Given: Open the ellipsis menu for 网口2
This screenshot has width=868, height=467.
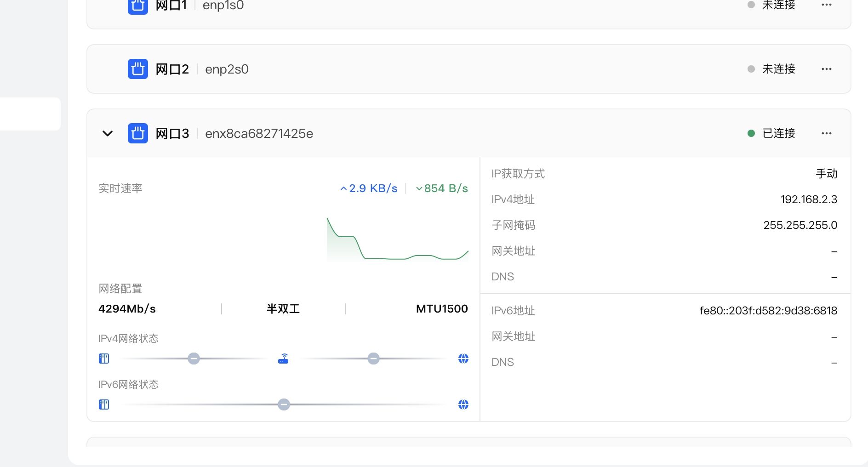Looking at the screenshot, I should (826, 69).
